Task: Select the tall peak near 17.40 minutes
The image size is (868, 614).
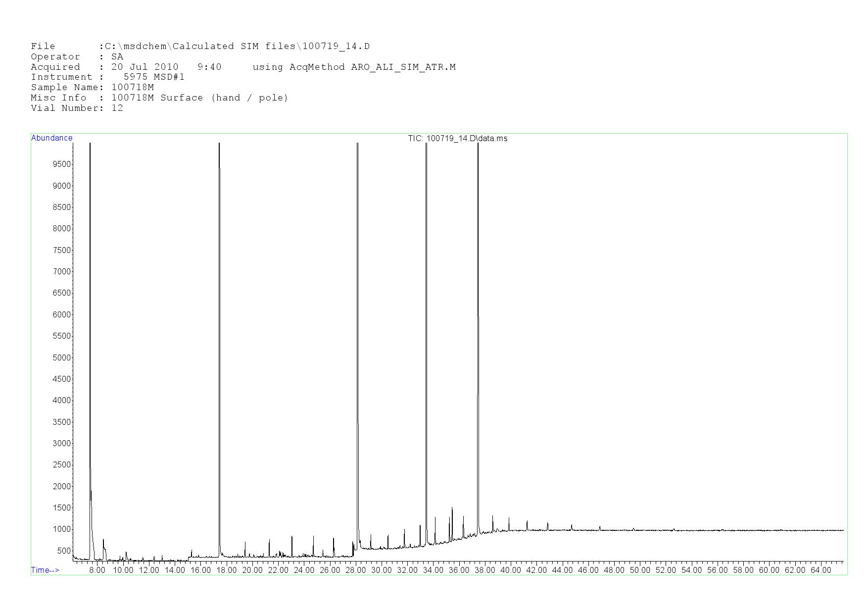Action: (x=219, y=297)
